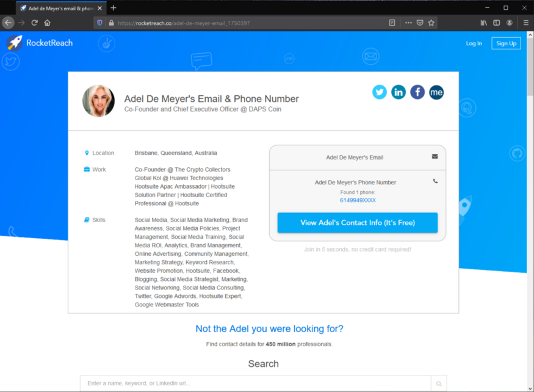This screenshot has height=392, width=534.
Task: Click the masked phone number 6149949XXXX
Action: click(x=358, y=200)
